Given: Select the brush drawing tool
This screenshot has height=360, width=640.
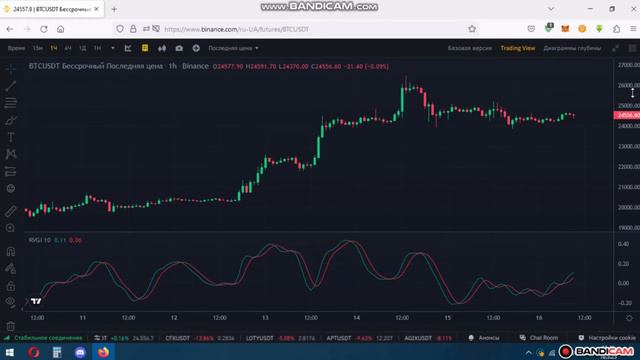Looking at the screenshot, I should (11, 120).
